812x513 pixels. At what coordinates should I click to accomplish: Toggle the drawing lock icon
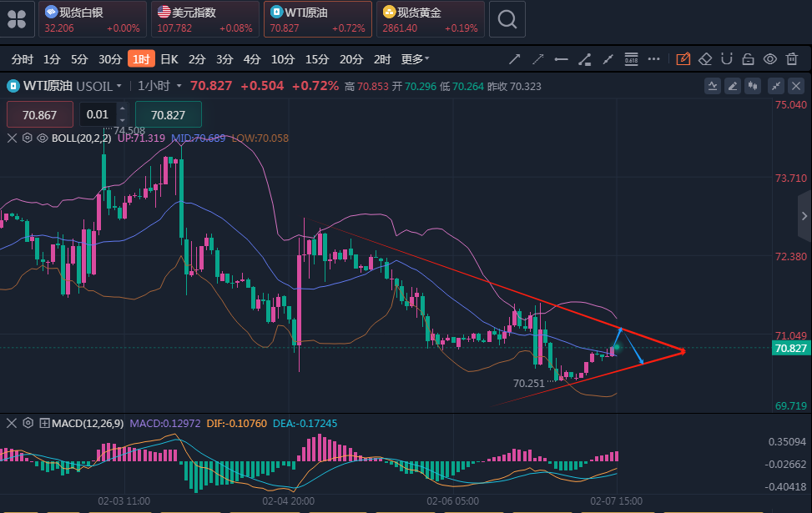(748, 59)
